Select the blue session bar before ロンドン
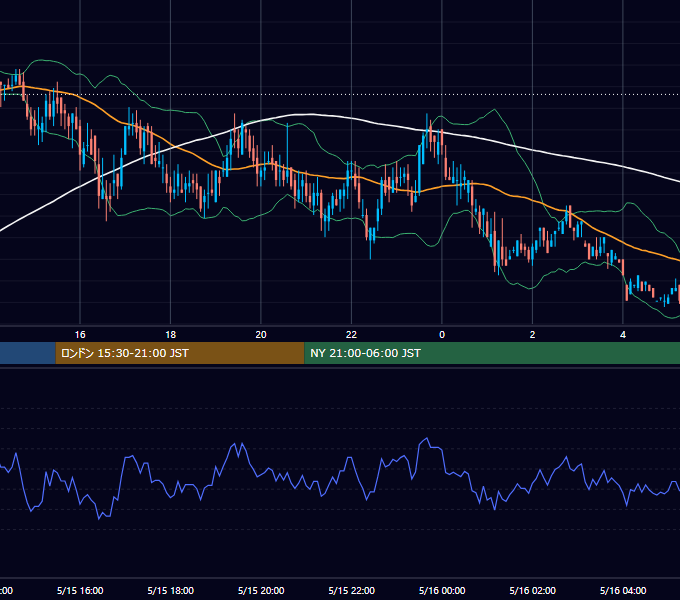 pos(28,353)
